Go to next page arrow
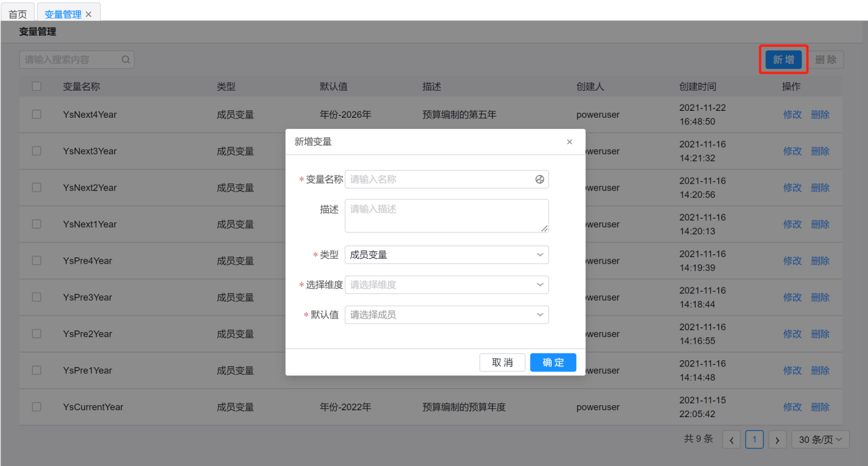Image resolution: width=868 pixels, height=466 pixels. coord(777,440)
